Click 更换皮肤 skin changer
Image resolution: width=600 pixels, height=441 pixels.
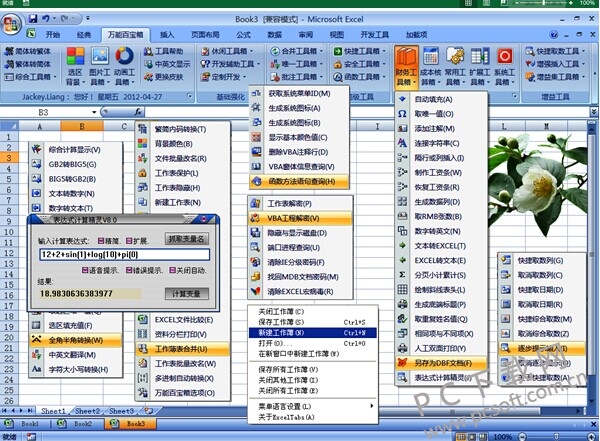164,77
